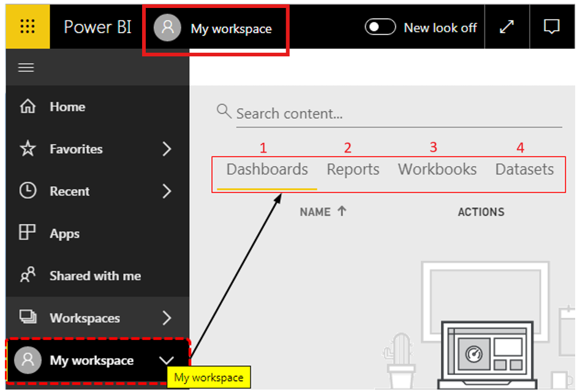Screen dimensions: 577x392
Task: Switch to the Dashboards tab
Action: (x=267, y=170)
